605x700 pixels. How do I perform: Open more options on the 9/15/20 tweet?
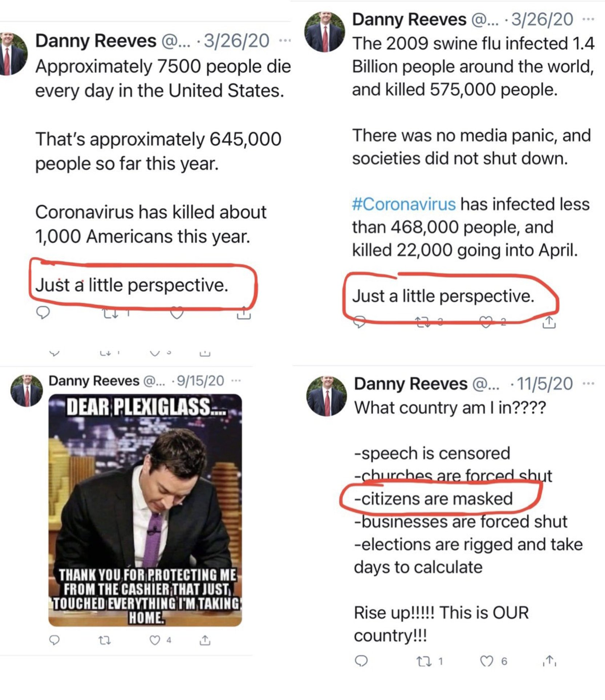pos(236,381)
